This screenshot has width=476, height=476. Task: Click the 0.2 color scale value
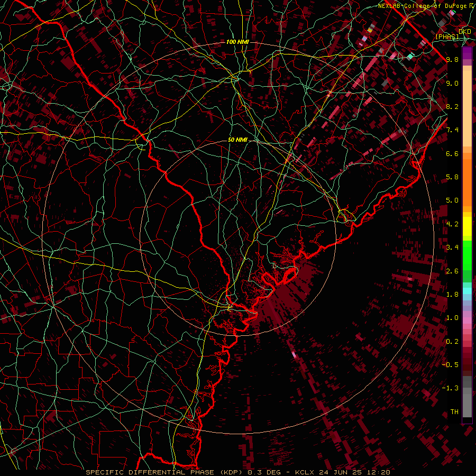pyautogui.click(x=452, y=342)
